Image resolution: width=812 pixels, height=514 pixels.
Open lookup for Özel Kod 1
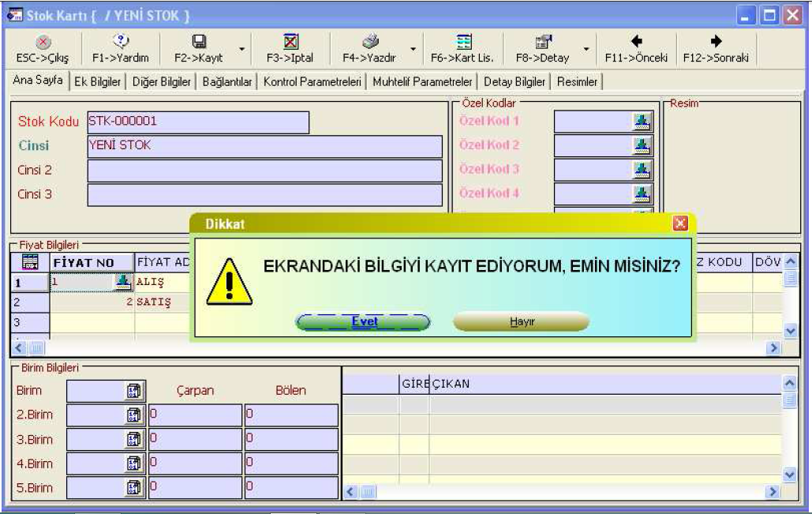(x=641, y=122)
